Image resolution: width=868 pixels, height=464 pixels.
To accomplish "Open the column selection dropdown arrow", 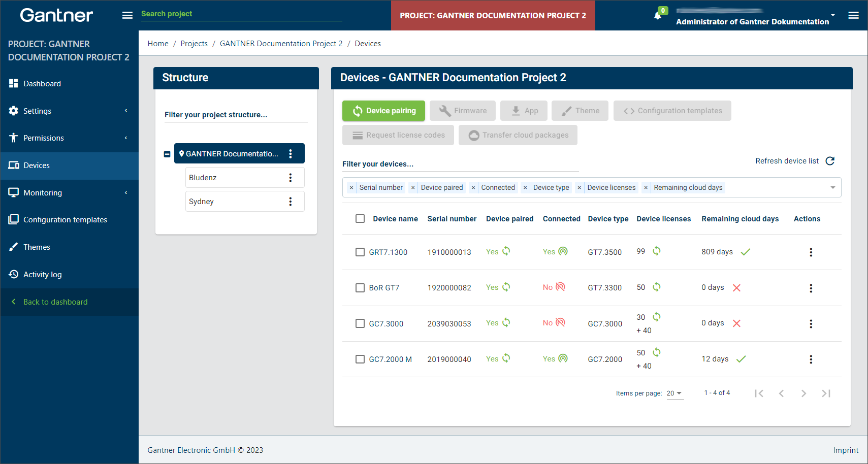I will click(833, 188).
